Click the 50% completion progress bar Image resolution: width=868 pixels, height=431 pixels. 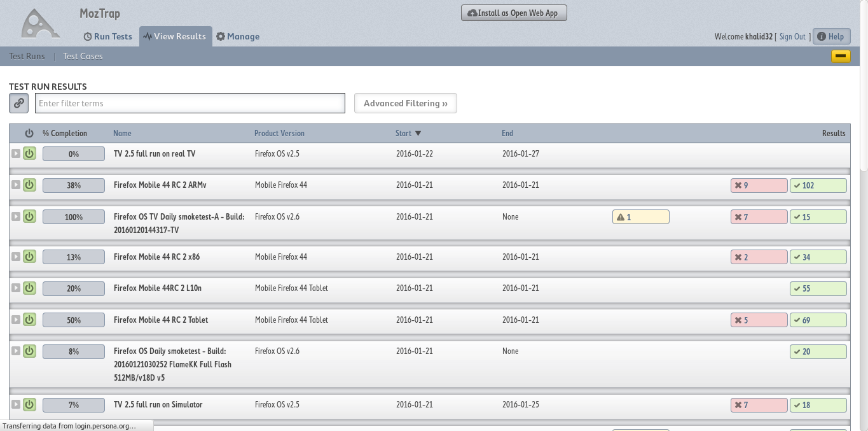(x=74, y=320)
